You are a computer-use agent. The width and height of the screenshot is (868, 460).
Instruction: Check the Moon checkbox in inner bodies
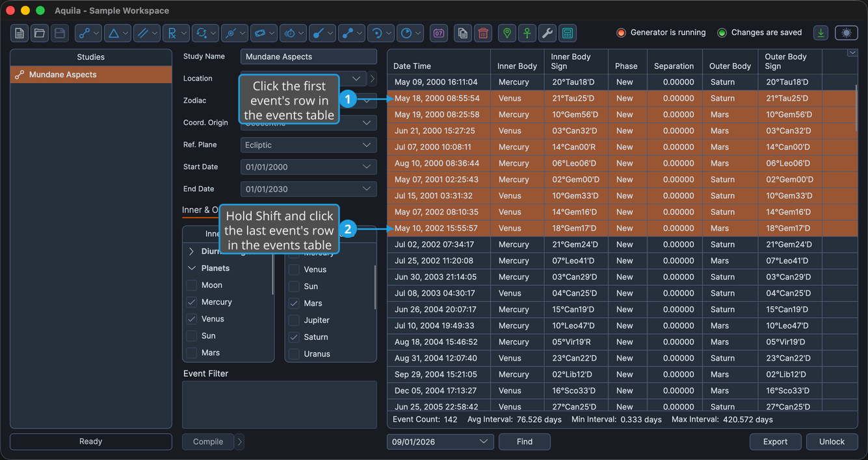[x=192, y=285]
